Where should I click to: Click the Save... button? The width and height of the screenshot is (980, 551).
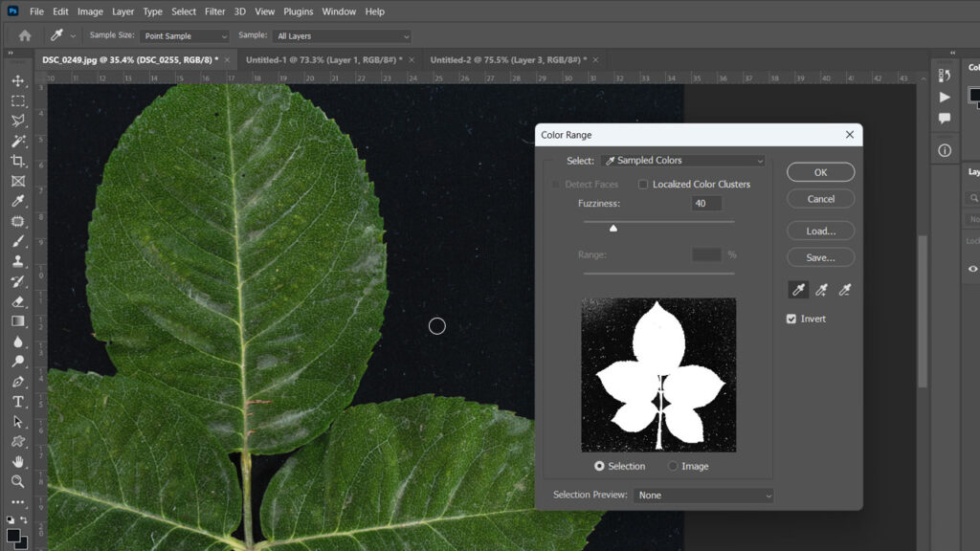[x=820, y=257]
